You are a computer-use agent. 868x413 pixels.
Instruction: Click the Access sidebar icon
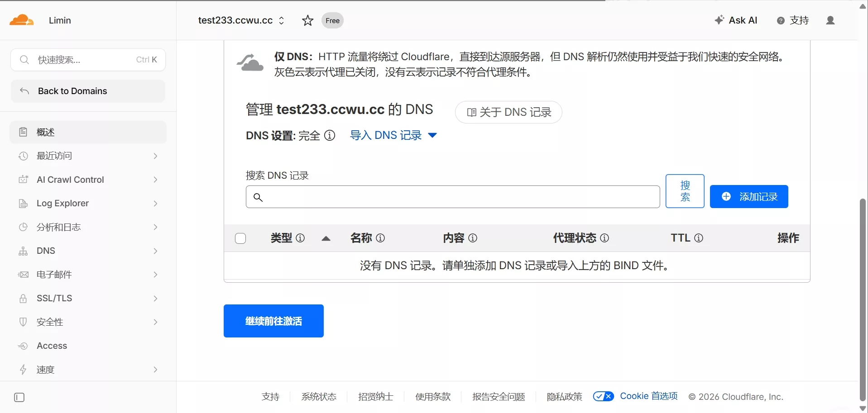point(23,346)
